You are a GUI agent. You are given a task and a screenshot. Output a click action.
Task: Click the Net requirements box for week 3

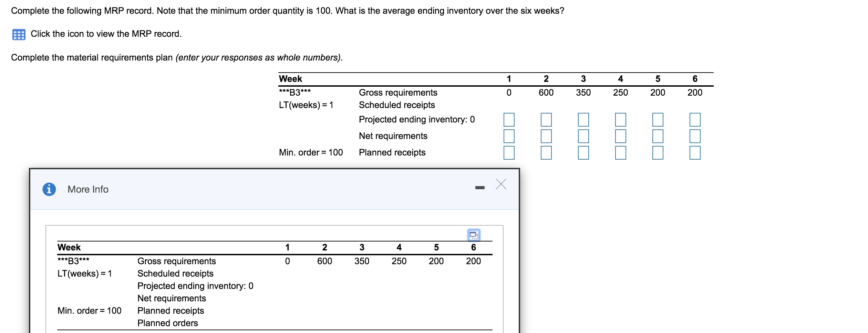[x=583, y=137]
